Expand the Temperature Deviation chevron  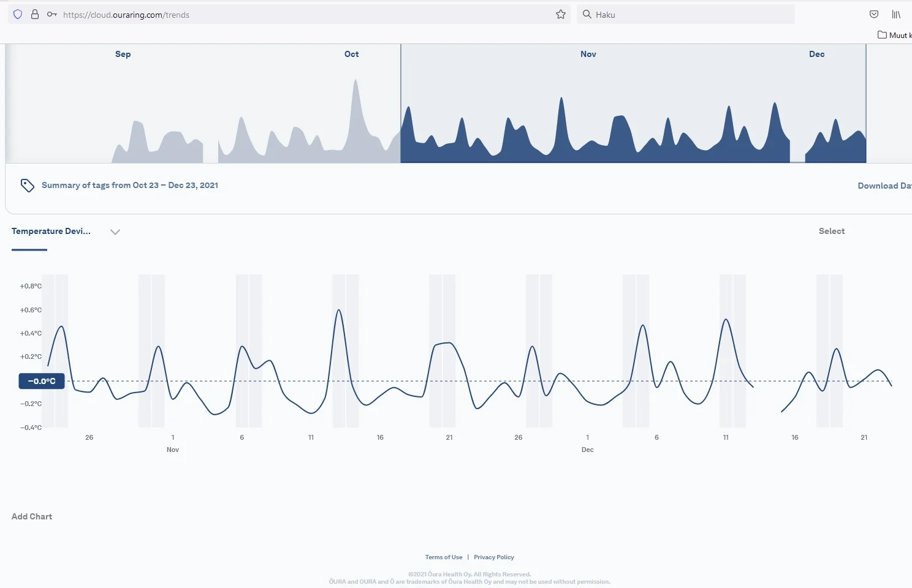pos(115,232)
